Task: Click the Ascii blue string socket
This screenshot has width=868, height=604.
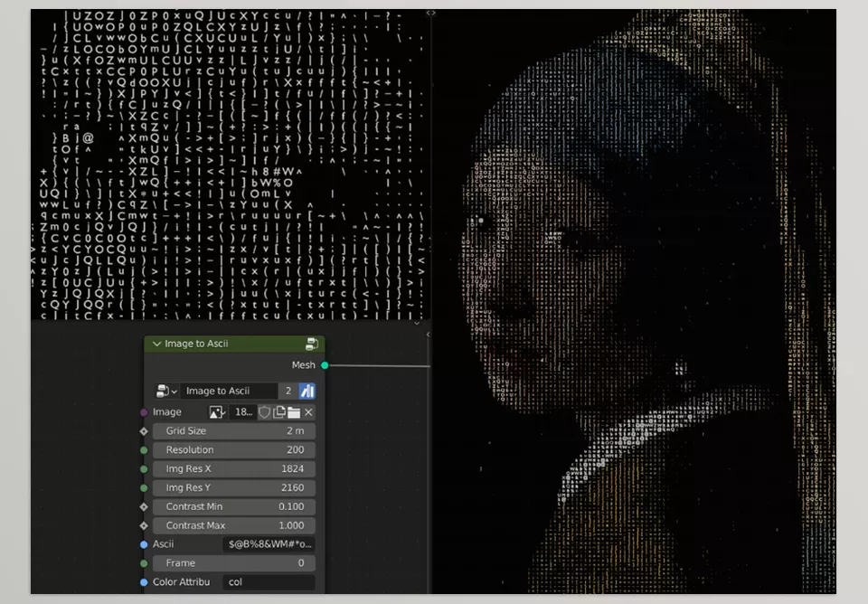Action: (x=144, y=544)
